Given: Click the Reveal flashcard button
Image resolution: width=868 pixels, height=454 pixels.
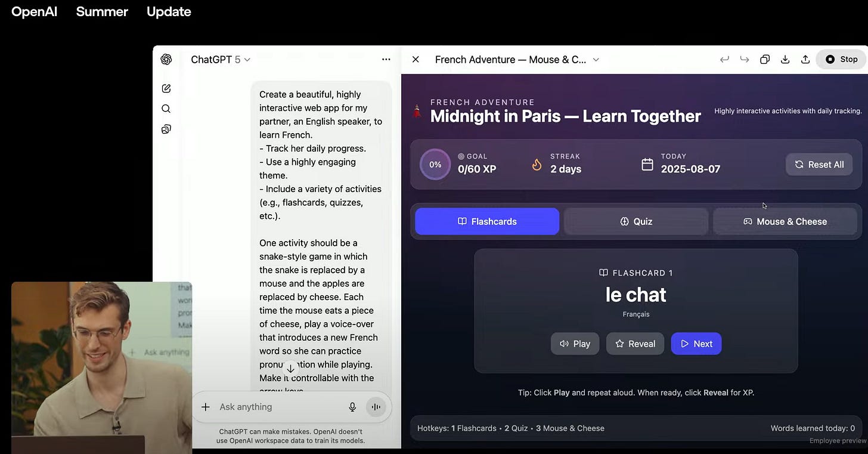Looking at the screenshot, I should [x=635, y=344].
